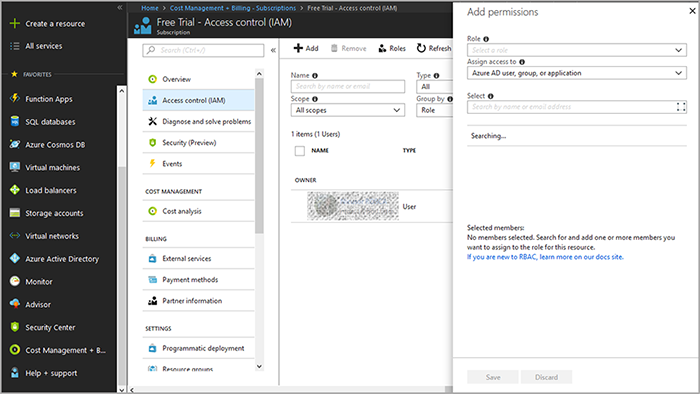The image size is (700, 394).
Task: Click the Refresh icon in toolbar
Action: [x=421, y=48]
